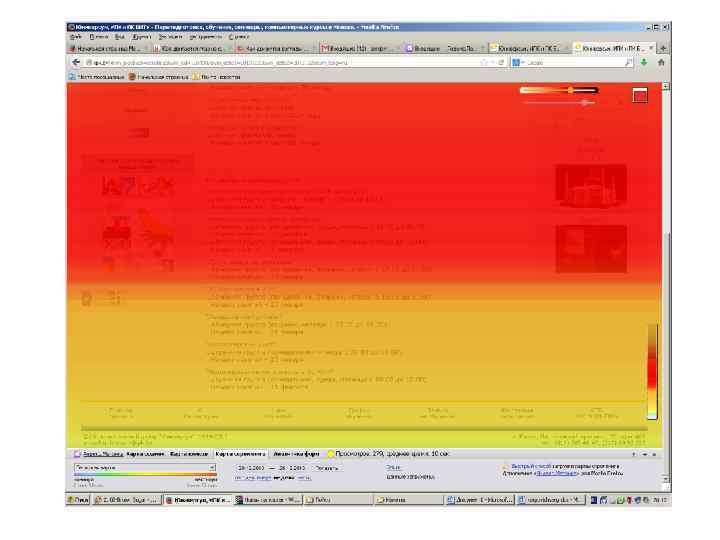The width and height of the screenshot is (720, 540).
Task: Switch to the second browser tab
Action: 191,48
